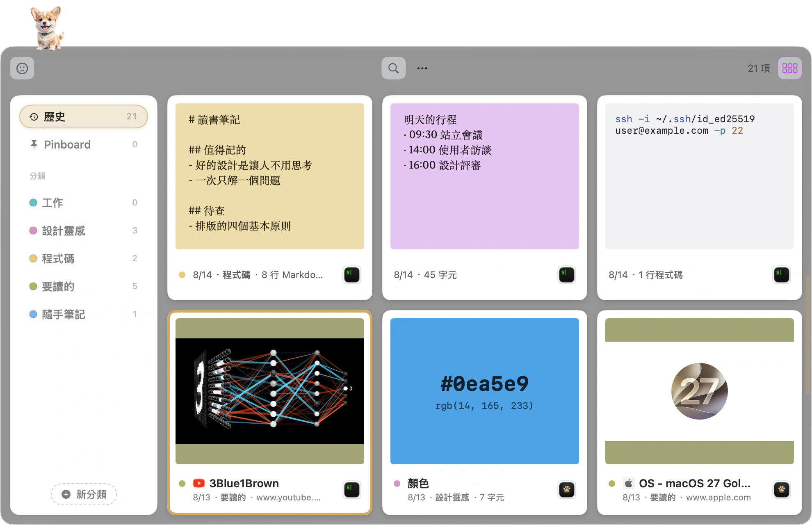Click terminal app icon on 讀書筆記 card

[x=352, y=274]
